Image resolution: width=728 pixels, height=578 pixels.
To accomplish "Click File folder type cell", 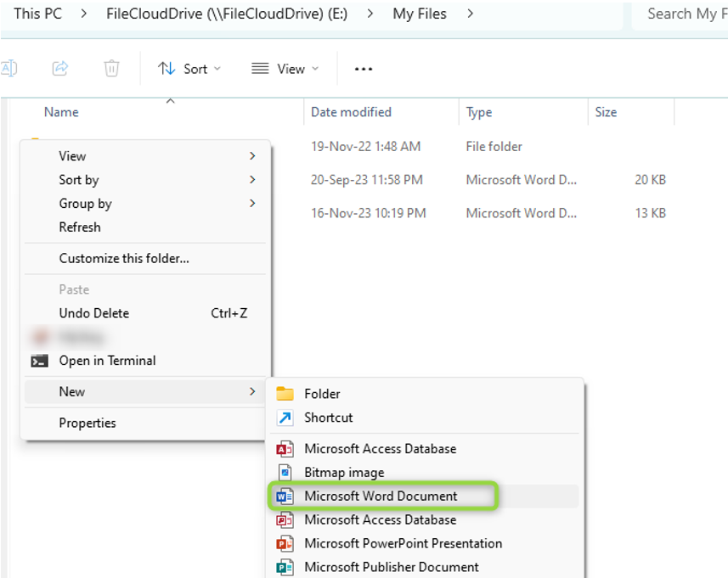I will [494, 147].
